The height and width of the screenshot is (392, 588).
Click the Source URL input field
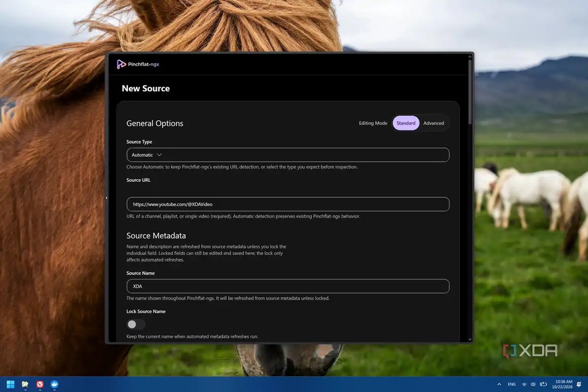point(288,204)
